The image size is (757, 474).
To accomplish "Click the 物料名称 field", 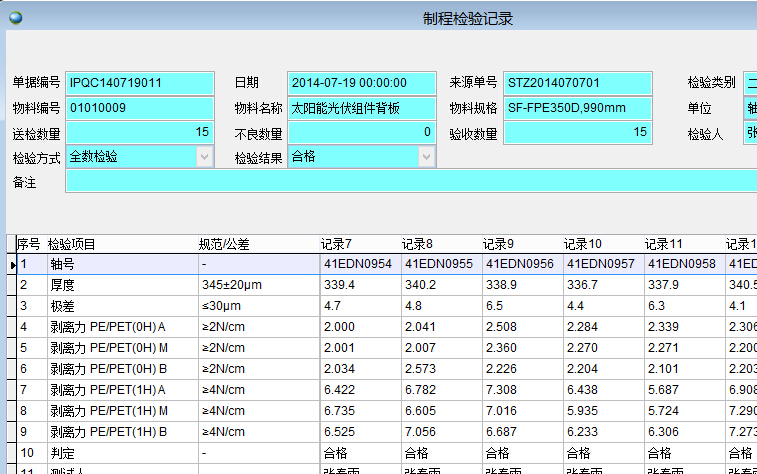I will pyautogui.click(x=362, y=108).
